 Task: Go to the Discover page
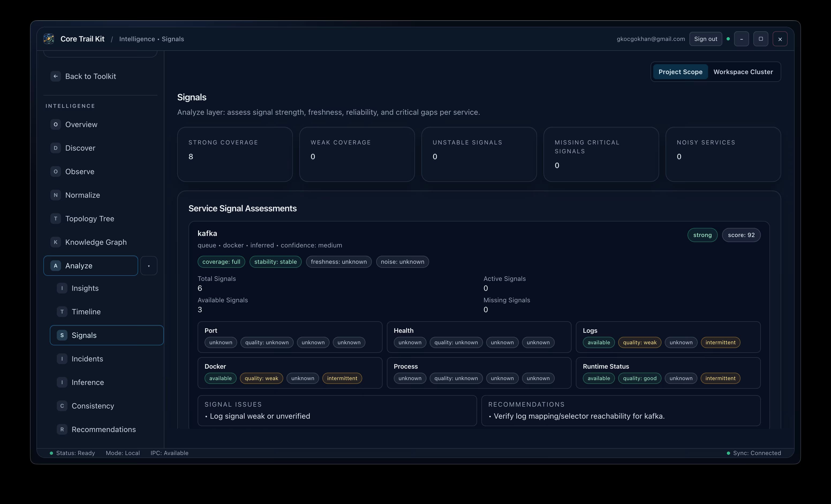click(100, 148)
